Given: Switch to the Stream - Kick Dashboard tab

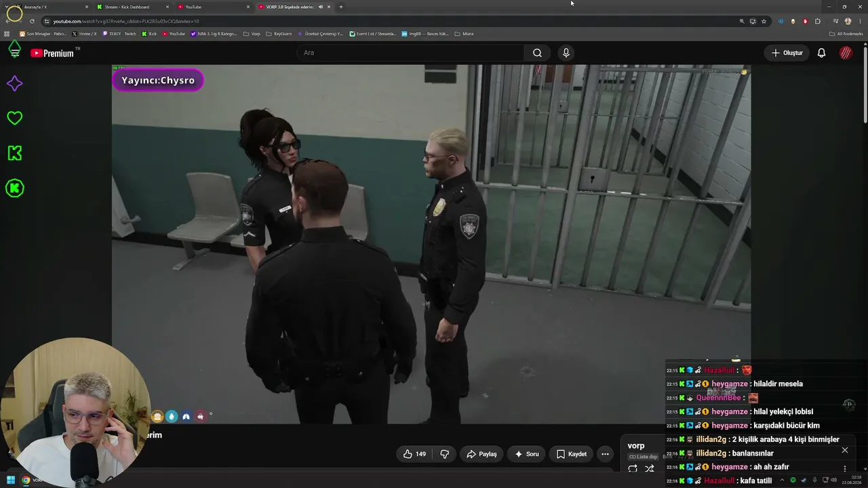Looking at the screenshot, I should click(133, 7).
